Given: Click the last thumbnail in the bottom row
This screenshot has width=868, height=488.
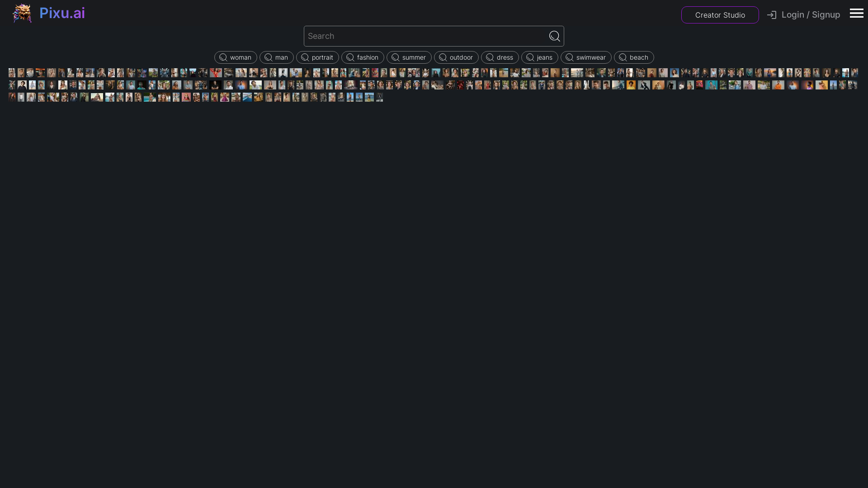Looking at the screenshot, I should coord(380,97).
